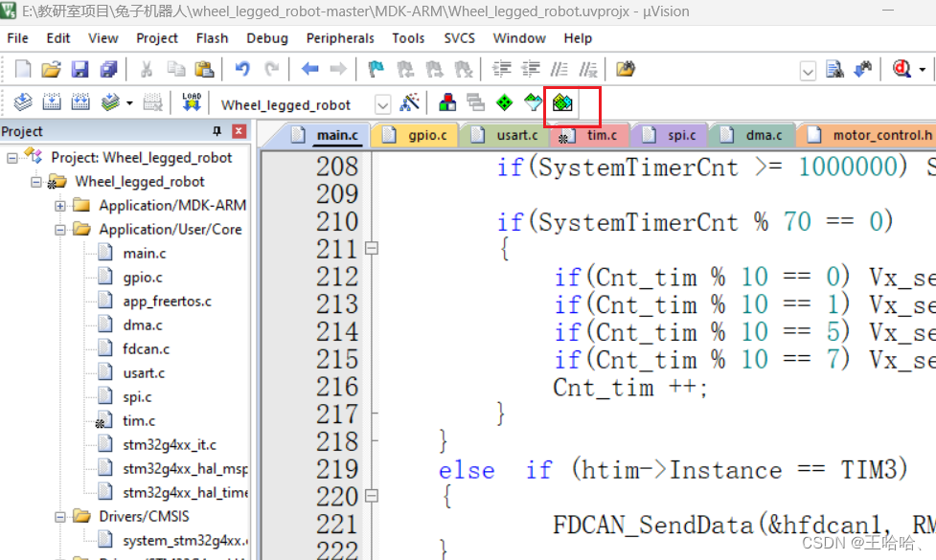
Task: Select tim.c in the project tree
Action: 139,421
